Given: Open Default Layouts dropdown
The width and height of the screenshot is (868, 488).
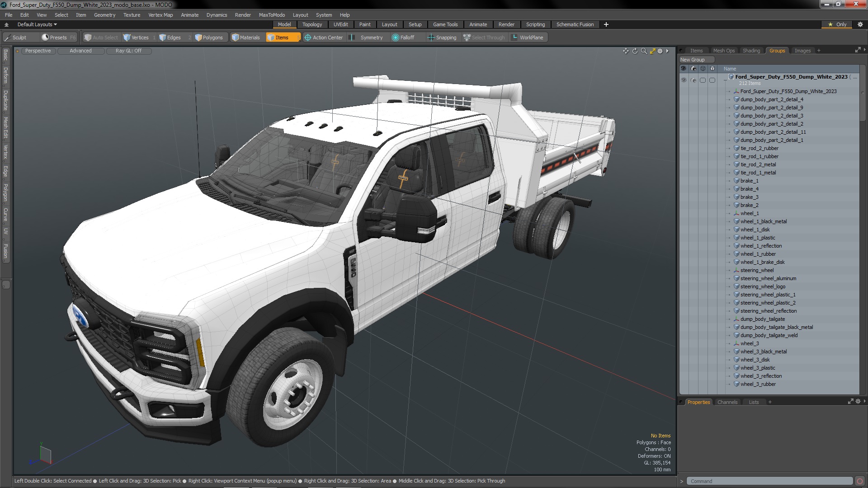Looking at the screenshot, I should 37,24.
